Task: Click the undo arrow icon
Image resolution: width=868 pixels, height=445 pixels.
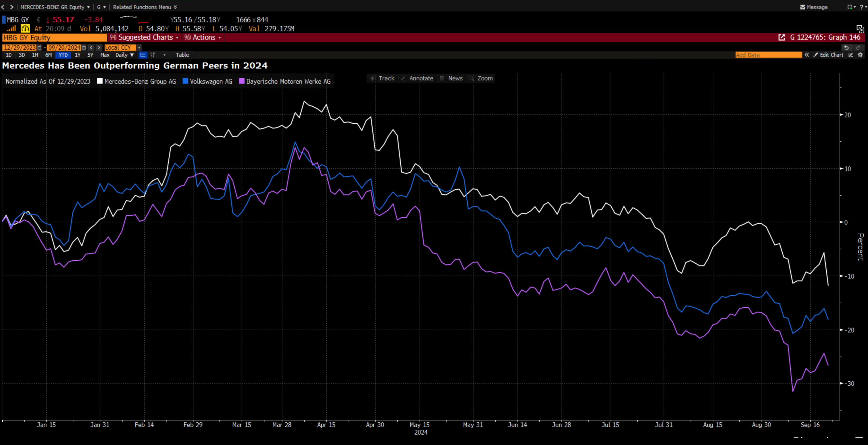Action: [x=846, y=48]
